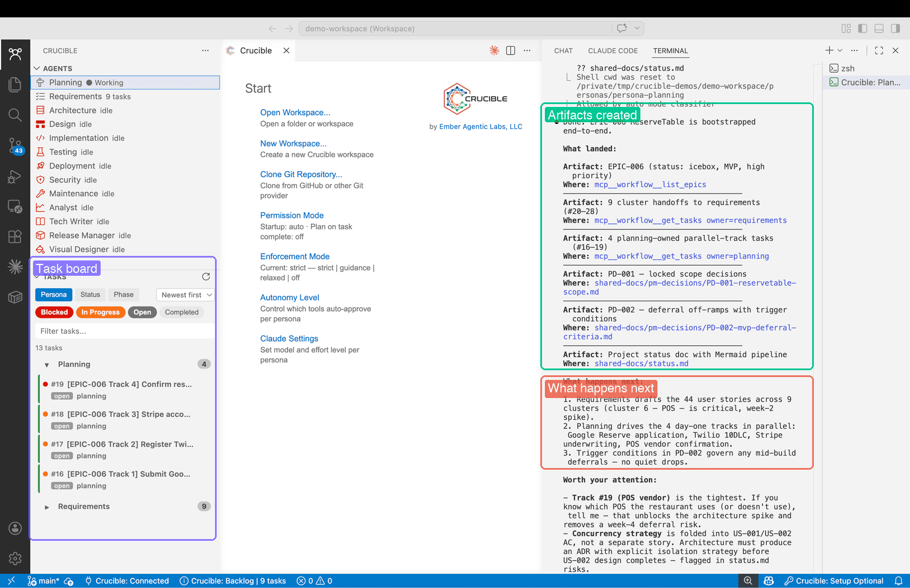Image resolution: width=910 pixels, height=588 pixels.
Task: Open editor More Actions ellipsis
Action: (x=527, y=51)
